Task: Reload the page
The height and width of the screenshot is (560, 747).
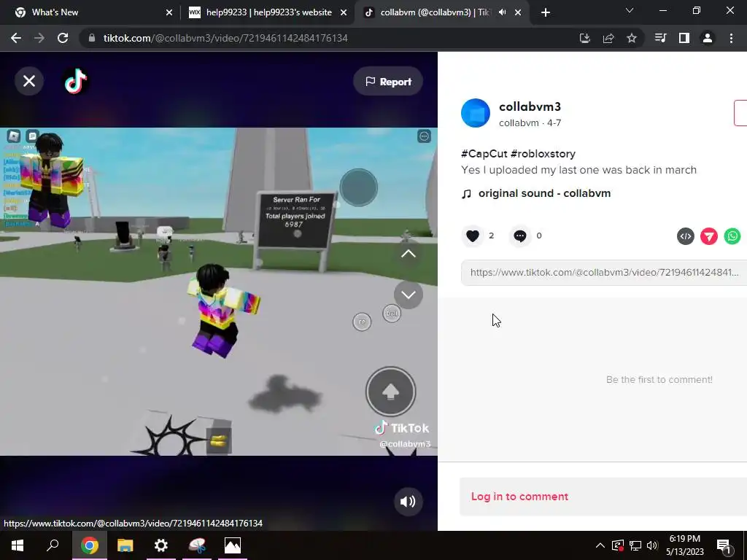Action: coord(63,38)
